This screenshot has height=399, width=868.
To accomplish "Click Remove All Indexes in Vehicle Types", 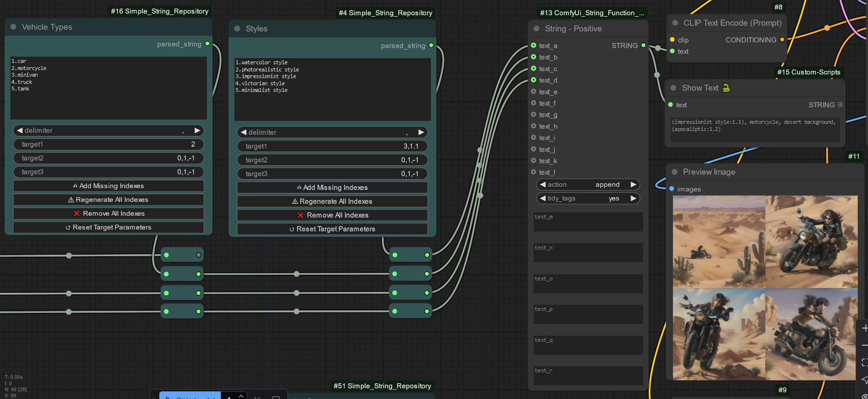I will pos(108,213).
